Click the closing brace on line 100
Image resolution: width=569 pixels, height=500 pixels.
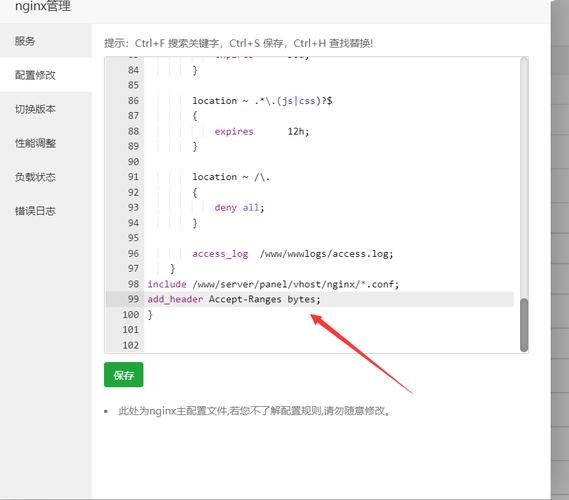[150, 315]
